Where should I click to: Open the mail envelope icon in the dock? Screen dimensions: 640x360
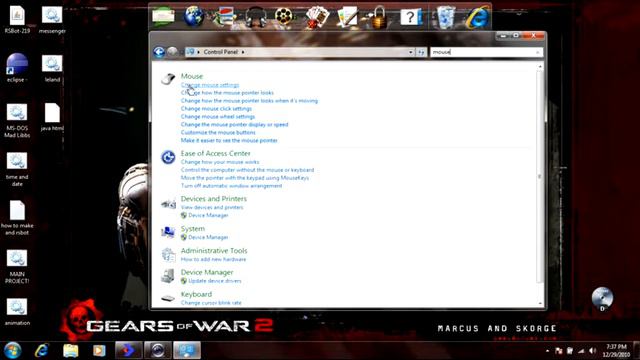tap(163, 17)
